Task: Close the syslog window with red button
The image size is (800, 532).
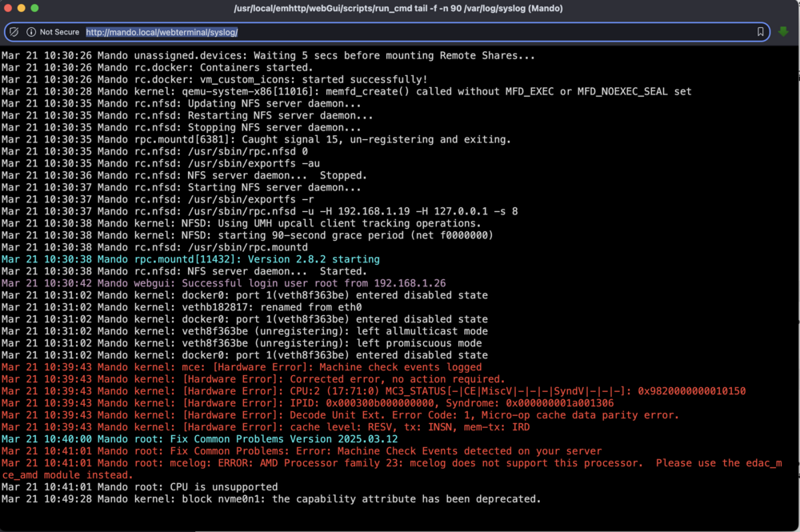Action: coord(8,8)
